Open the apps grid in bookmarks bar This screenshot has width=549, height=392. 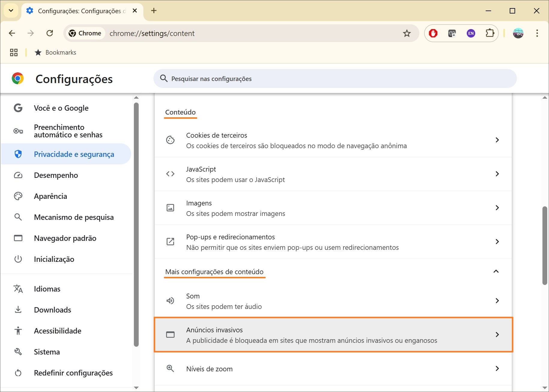click(x=14, y=52)
